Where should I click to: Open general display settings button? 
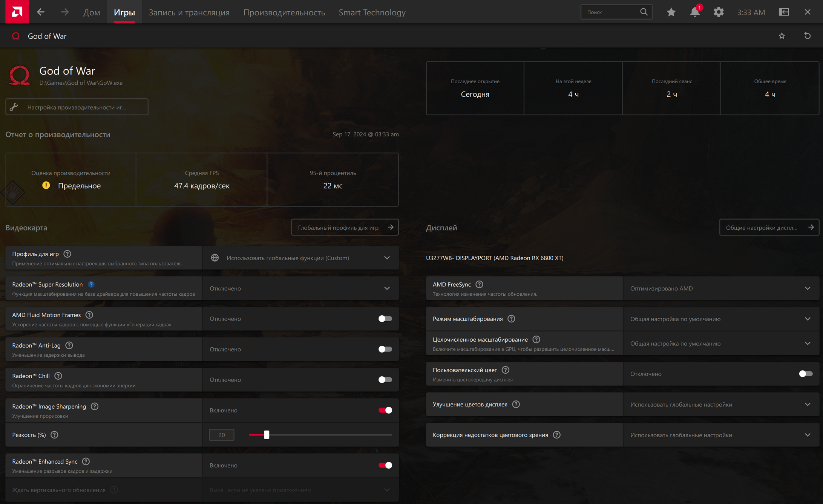(769, 228)
